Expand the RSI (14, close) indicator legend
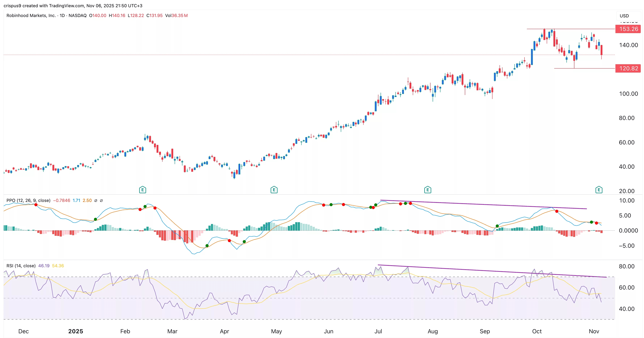This screenshot has height=338, width=644. coord(21,266)
